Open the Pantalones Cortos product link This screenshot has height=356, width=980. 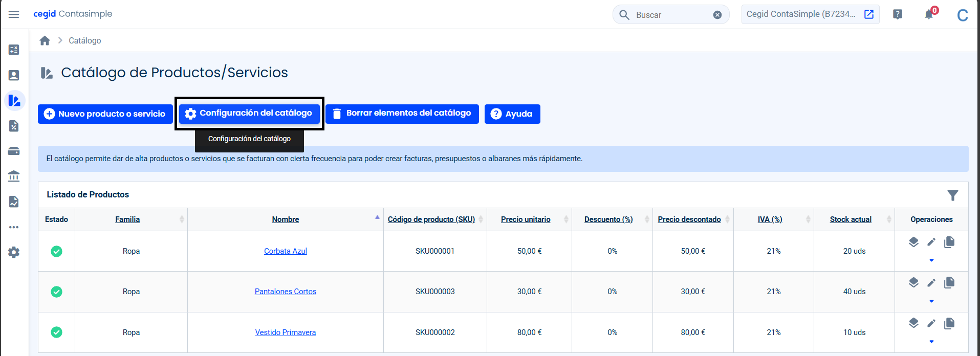pos(286,292)
